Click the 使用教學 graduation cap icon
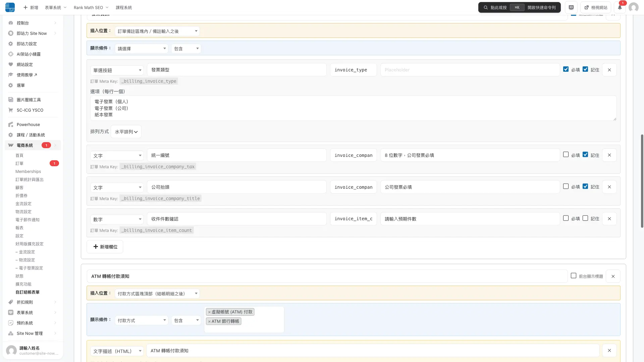This screenshot has width=644, height=362. point(11,75)
